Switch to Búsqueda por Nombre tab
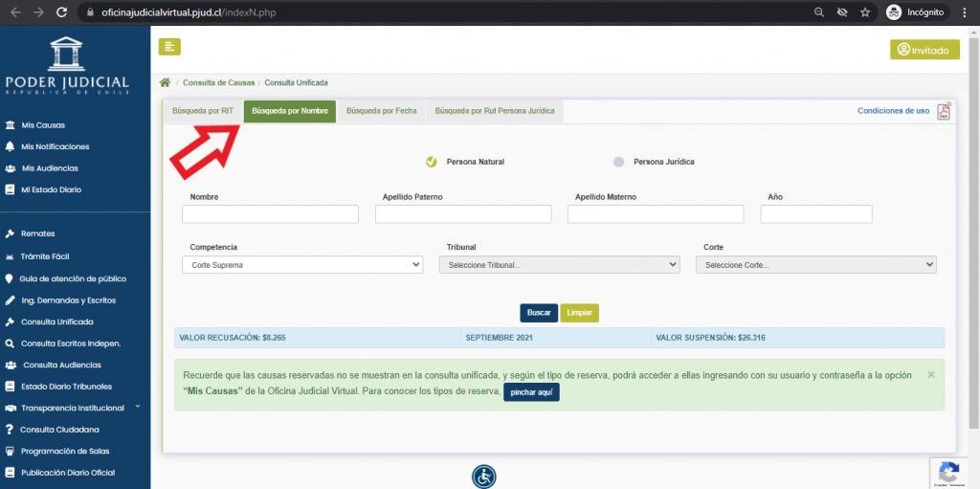Screen dimensions: 980x489 point(290,111)
